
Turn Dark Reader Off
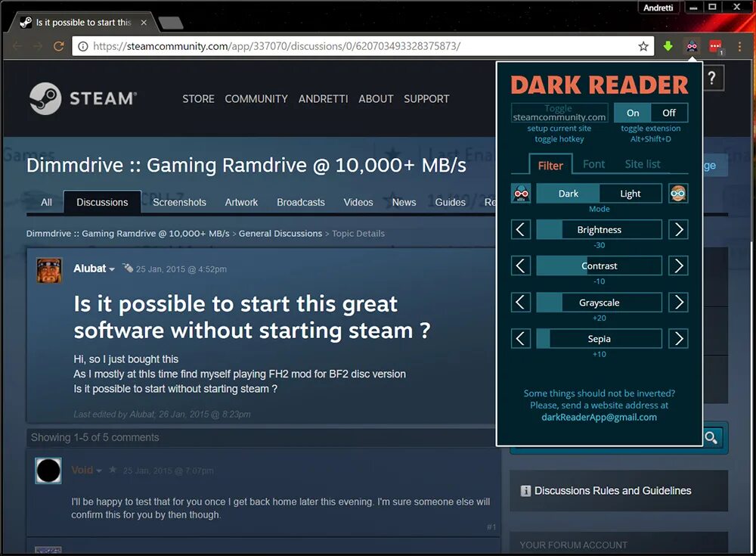point(669,113)
